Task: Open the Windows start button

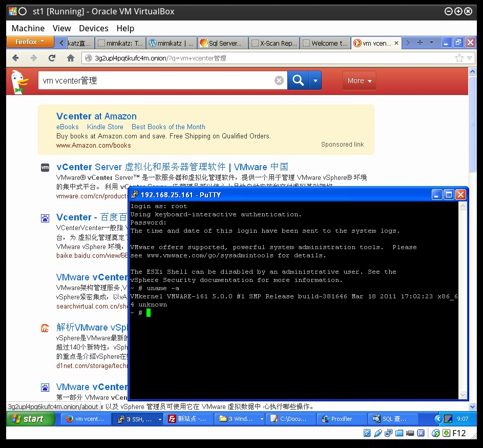Action: pos(30,419)
